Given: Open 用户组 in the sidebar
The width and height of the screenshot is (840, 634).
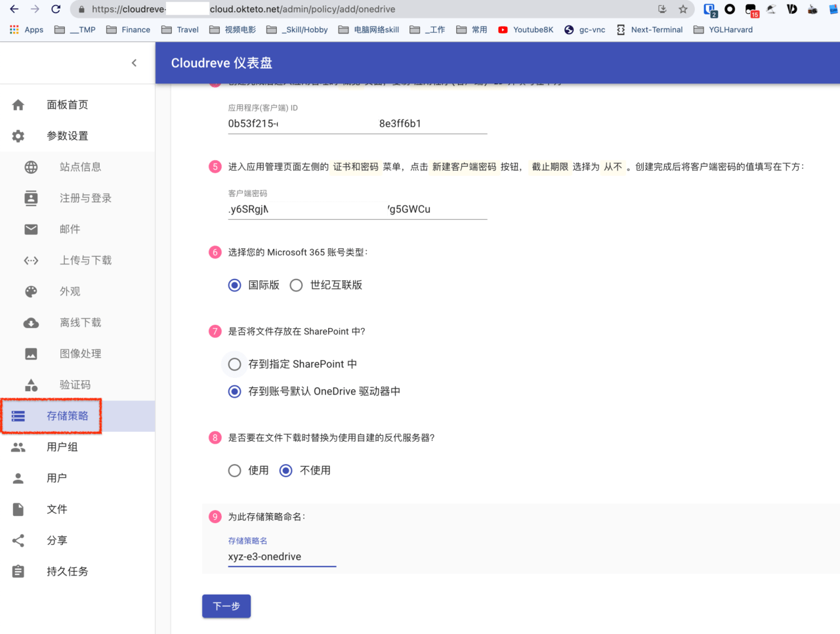Looking at the screenshot, I should tap(62, 447).
